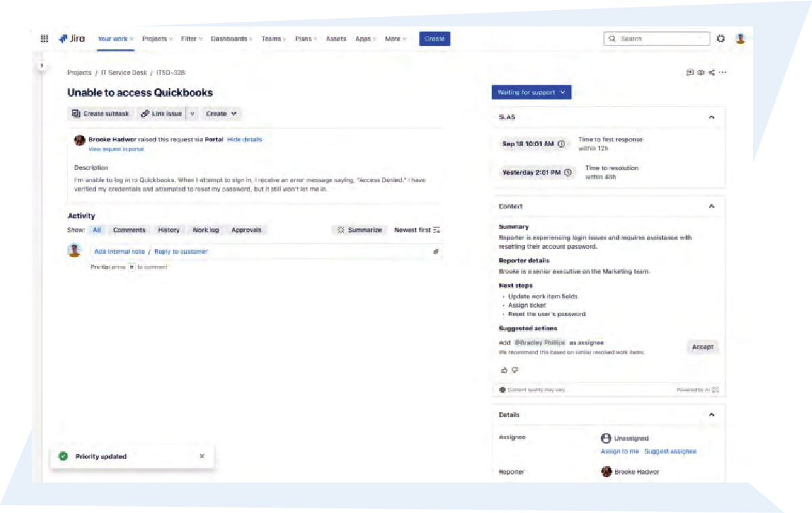The image size is (812, 513).
Task: Toggle the watch eye icon
Action: click(x=701, y=72)
